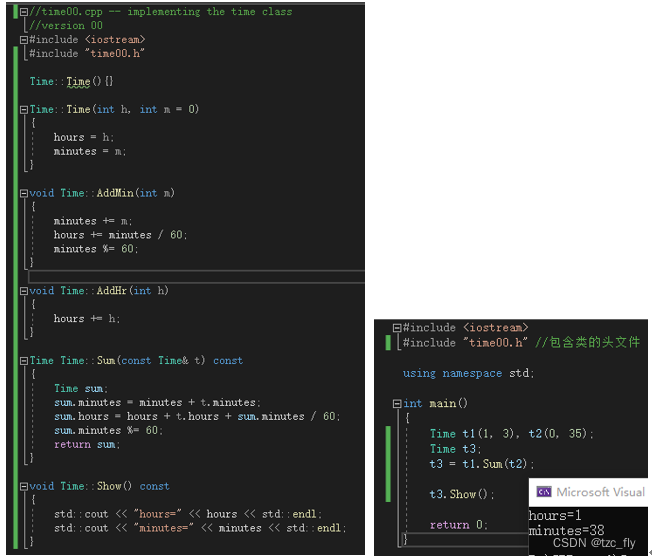Collapse the void Time::Show() function
Screen dimensions: 652x560
coord(24,486)
